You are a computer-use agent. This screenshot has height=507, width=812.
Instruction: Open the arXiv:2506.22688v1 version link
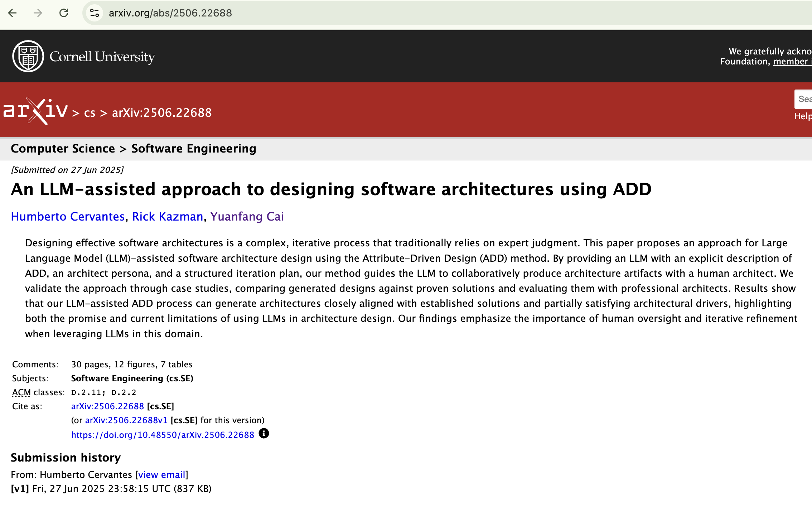click(126, 420)
